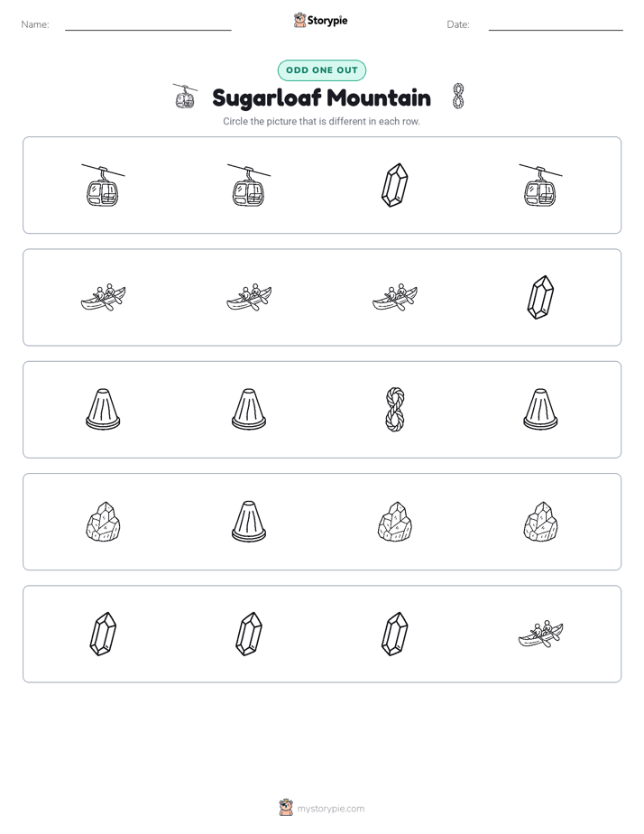Select the first canoe in row two
The height and width of the screenshot is (834, 644).
(x=103, y=297)
